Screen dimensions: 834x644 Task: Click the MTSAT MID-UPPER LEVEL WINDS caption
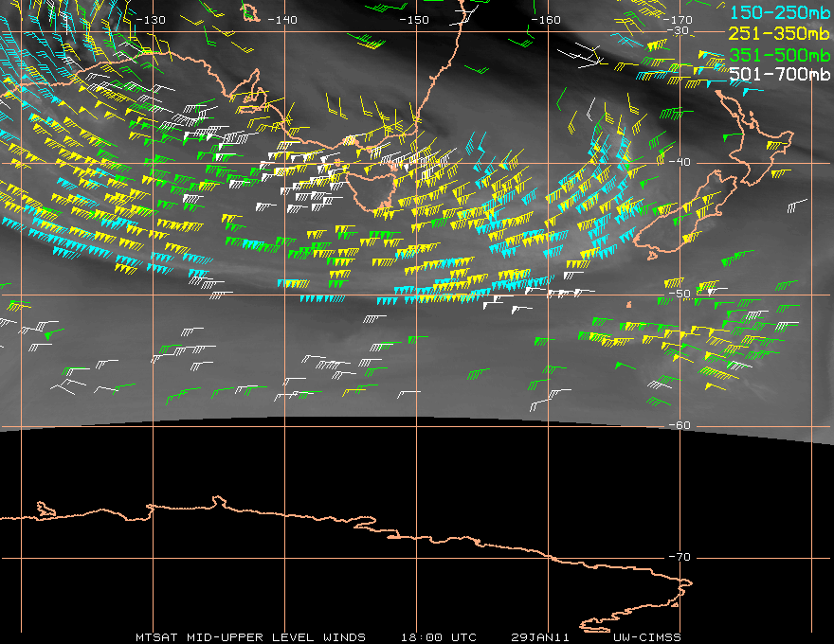tap(250, 637)
